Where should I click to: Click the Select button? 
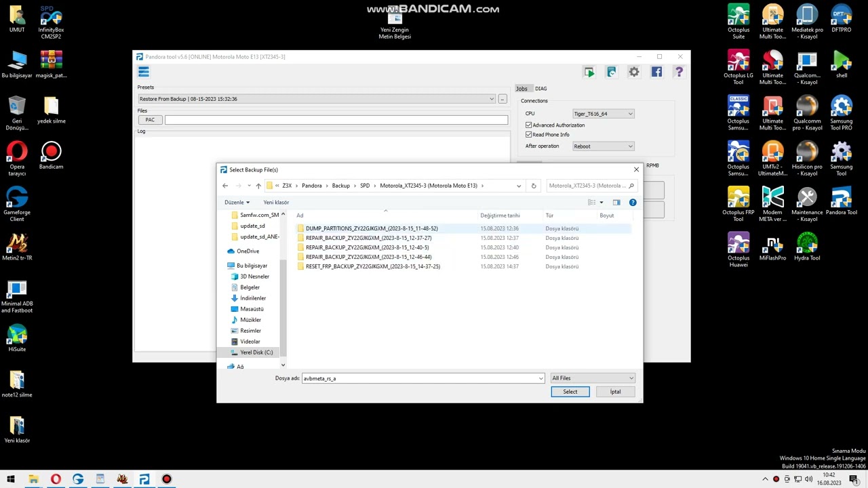(x=570, y=392)
